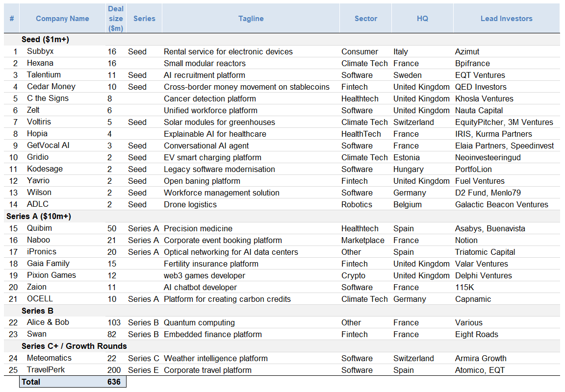Click the Zaion company name
565x392 pixels.
pos(37,287)
